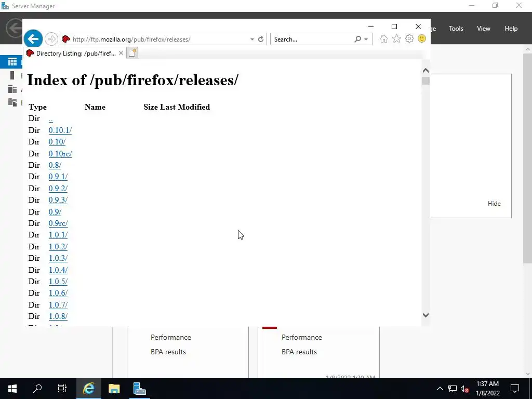Open the 0.10.1/ directory link
Screen dimensions: 532x399
60,130
